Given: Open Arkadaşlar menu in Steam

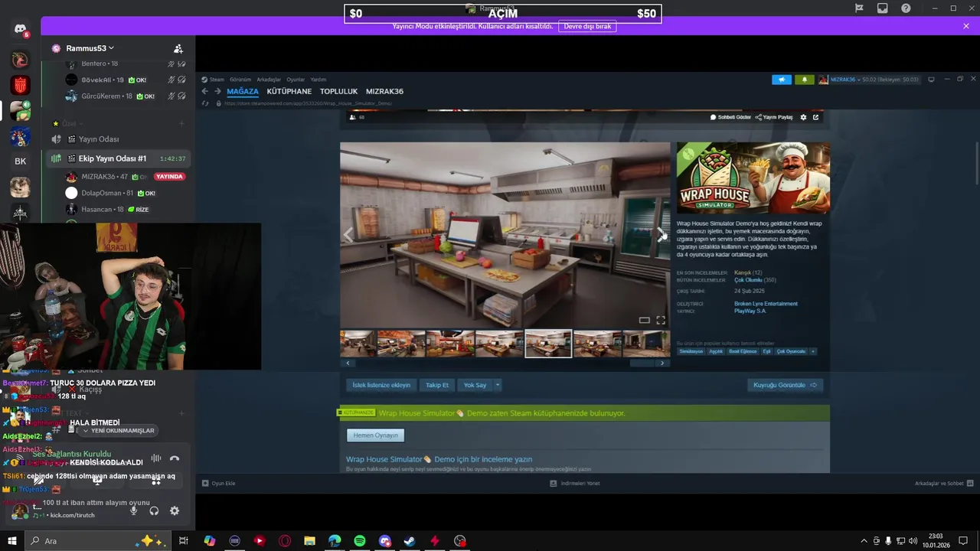Looking at the screenshot, I should coord(269,80).
